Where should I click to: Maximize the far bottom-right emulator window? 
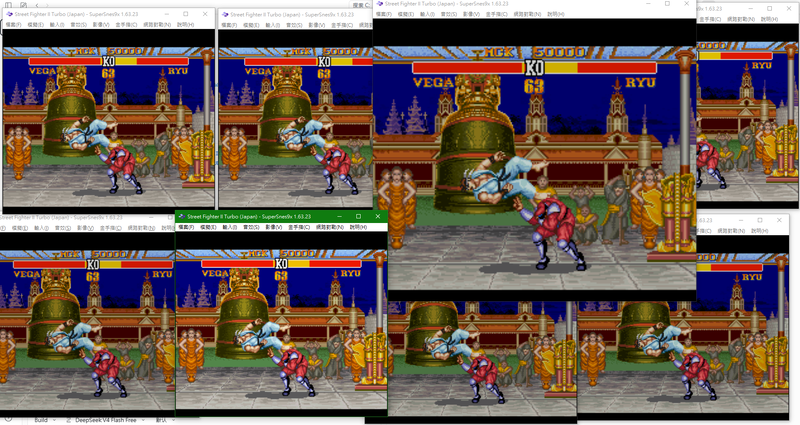[x=760, y=220]
